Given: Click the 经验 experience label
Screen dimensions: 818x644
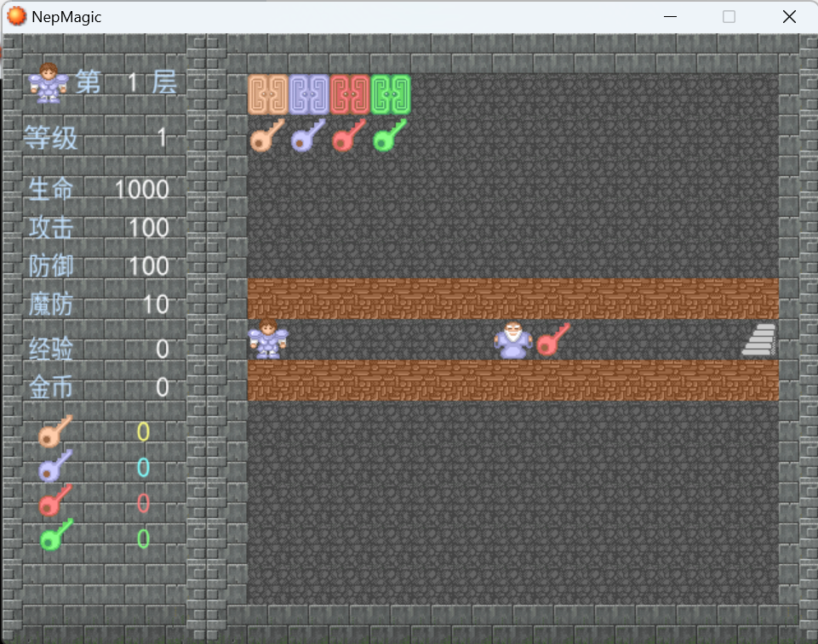Looking at the screenshot, I should (x=50, y=349).
